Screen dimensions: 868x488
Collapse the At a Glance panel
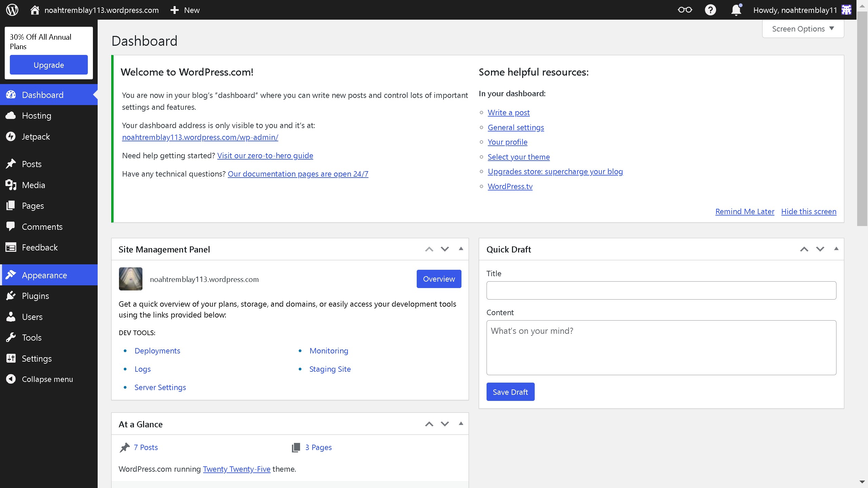click(460, 423)
